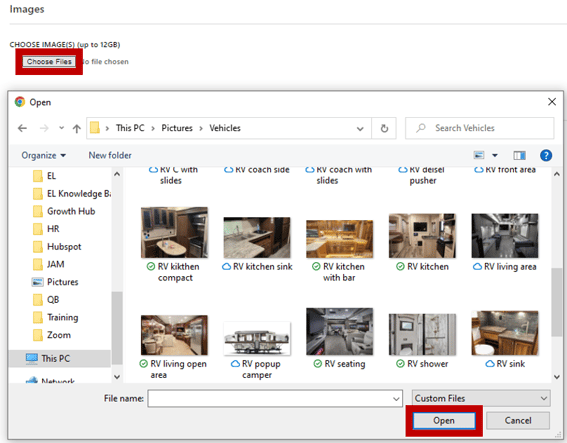This screenshot has height=443, width=567.
Task: Select Vehicles in the address path
Action: coord(225,128)
